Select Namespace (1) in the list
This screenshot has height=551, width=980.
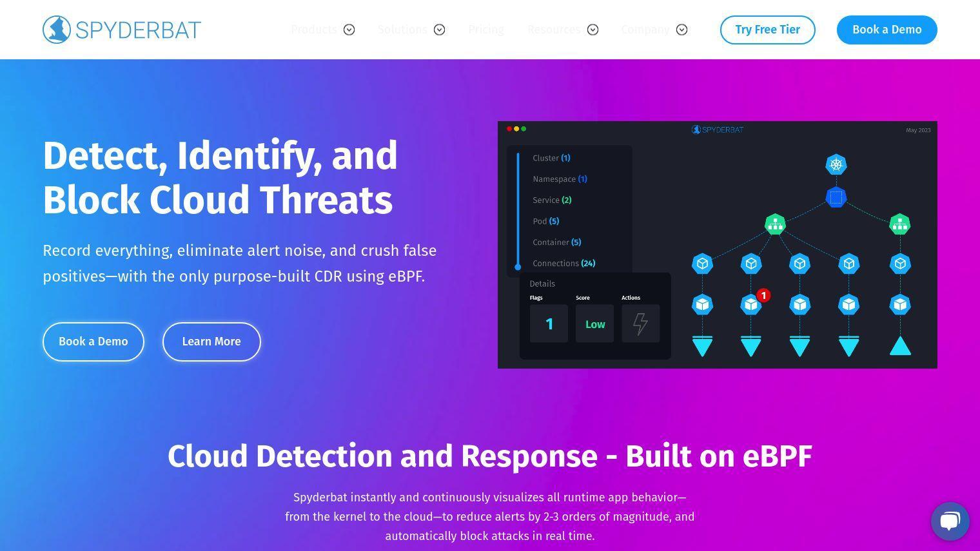click(560, 179)
